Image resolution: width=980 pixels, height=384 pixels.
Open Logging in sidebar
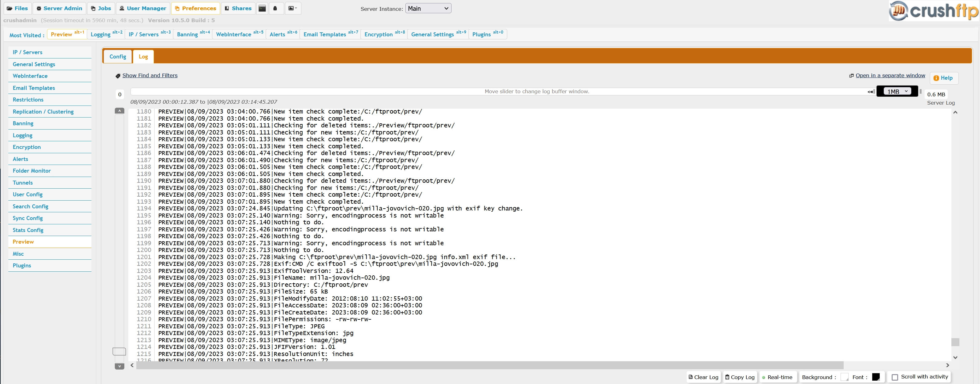[50, 135]
